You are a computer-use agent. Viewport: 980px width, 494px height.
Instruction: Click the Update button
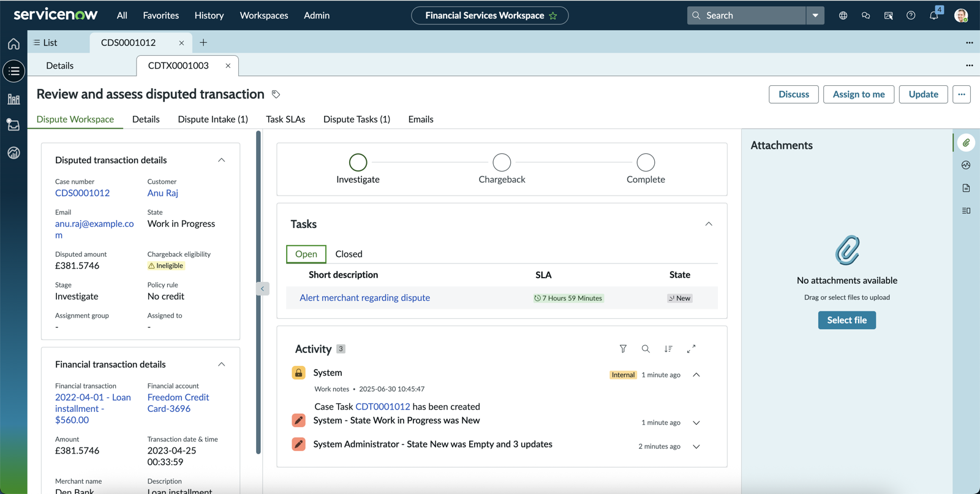coord(924,94)
